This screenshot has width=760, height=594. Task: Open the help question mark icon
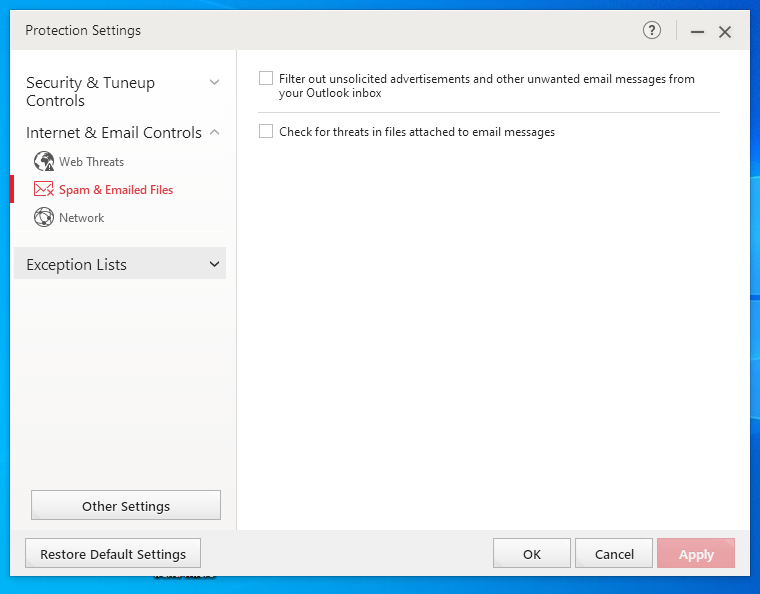click(x=652, y=31)
